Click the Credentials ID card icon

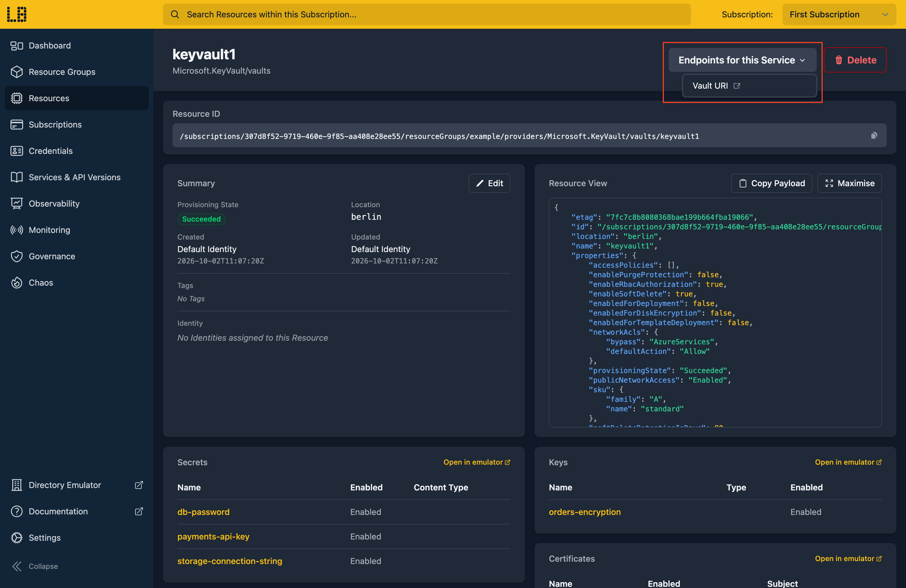click(17, 151)
